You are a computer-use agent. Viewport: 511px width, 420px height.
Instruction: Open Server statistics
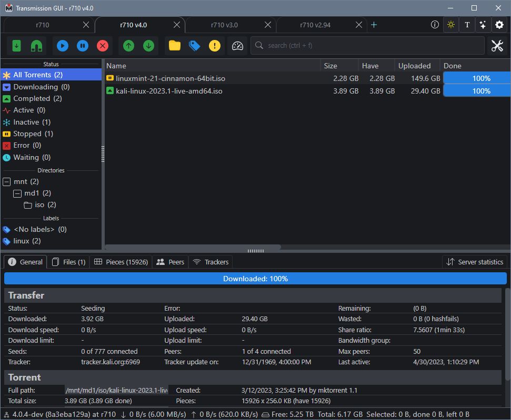(x=474, y=262)
